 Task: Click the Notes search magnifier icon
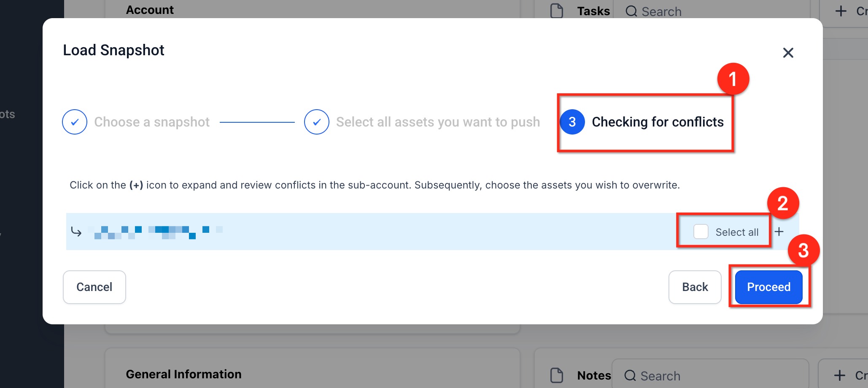630,375
